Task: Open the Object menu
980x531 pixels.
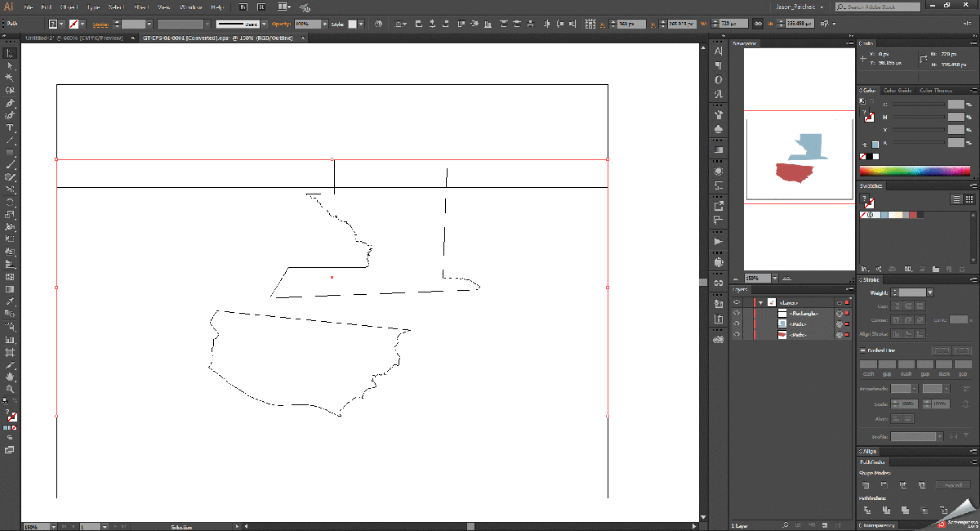Action: pyautogui.click(x=70, y=7)
